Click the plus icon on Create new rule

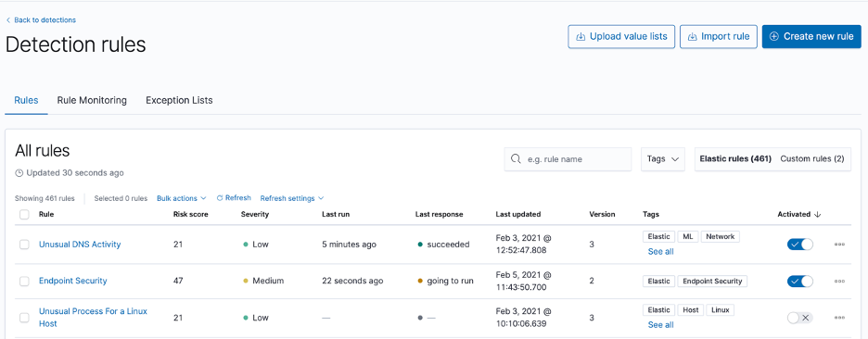(x=774, y=36)
